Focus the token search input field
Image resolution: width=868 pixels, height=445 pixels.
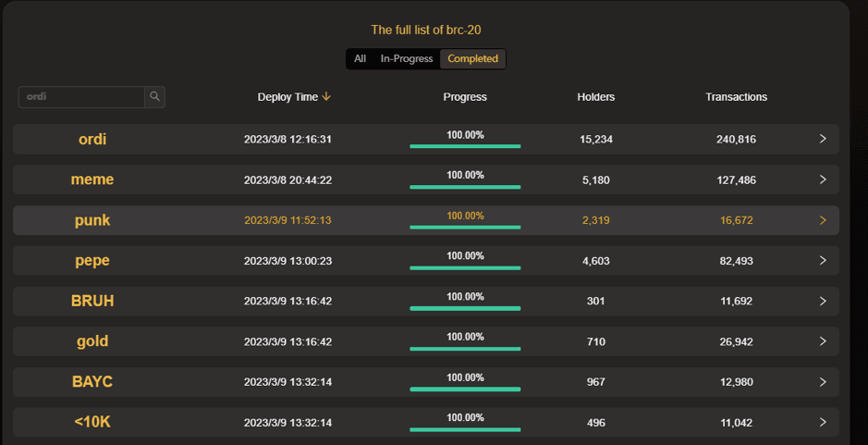click(x=81, y=96)
